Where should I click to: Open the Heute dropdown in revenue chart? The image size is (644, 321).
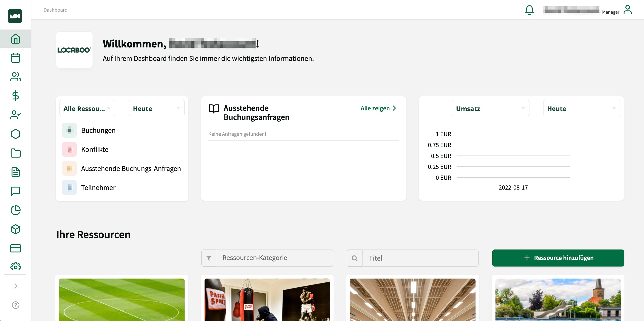581,108
